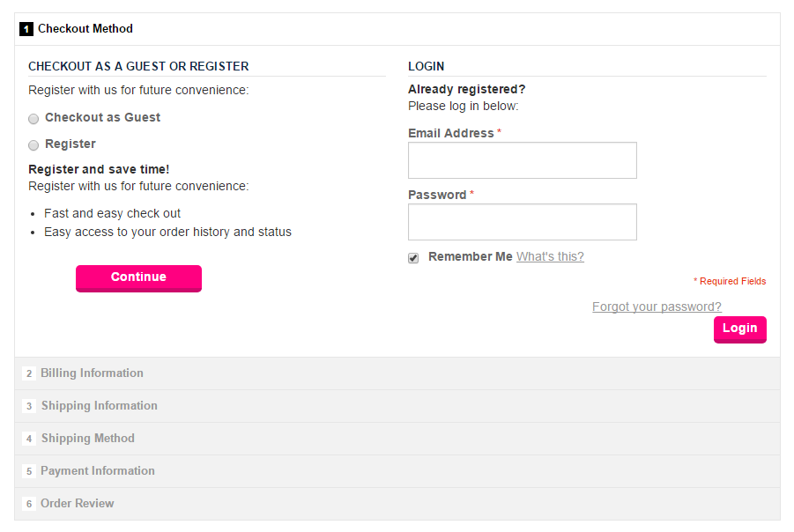Screen dimensions: 794x532
Task: Click the step 6 number badge
Action: (x=29, y=504)
